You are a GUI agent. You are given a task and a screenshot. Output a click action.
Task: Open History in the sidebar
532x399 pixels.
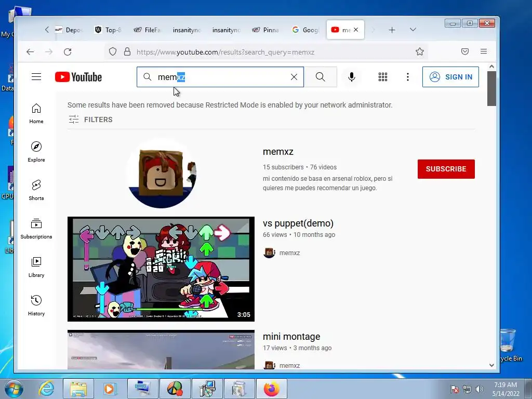point(36,305)
